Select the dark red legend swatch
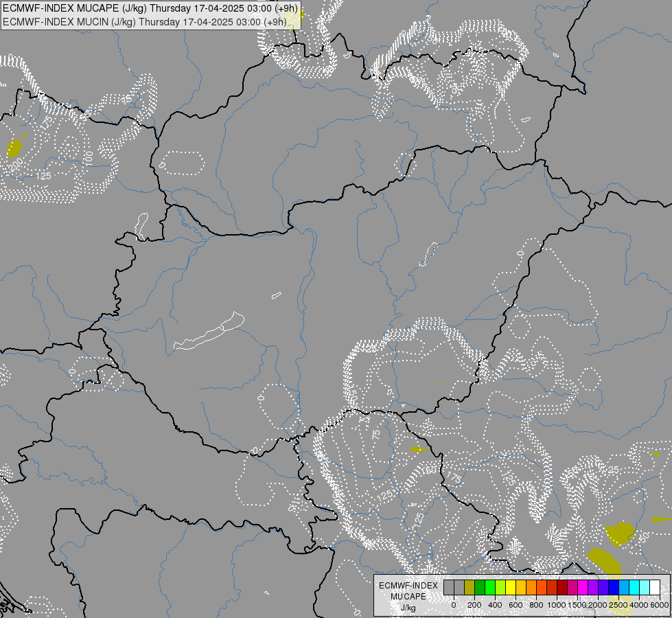The width and height of the screenshot is (672, 618). pyautogui.click(x=562, y=587)
